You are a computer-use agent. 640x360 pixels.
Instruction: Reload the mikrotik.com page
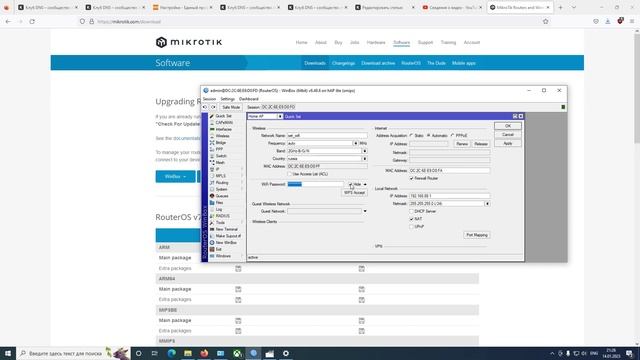(32, 21)
